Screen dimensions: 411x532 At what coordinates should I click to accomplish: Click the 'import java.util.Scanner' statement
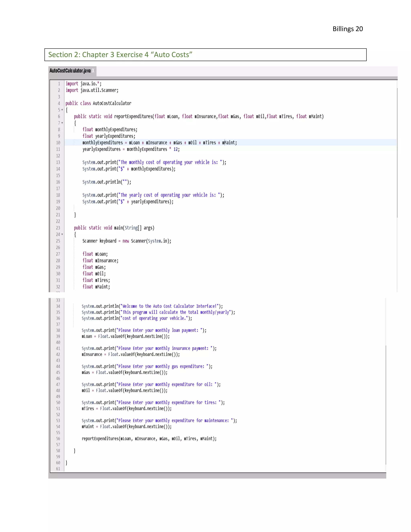click(x=92, y=90)
